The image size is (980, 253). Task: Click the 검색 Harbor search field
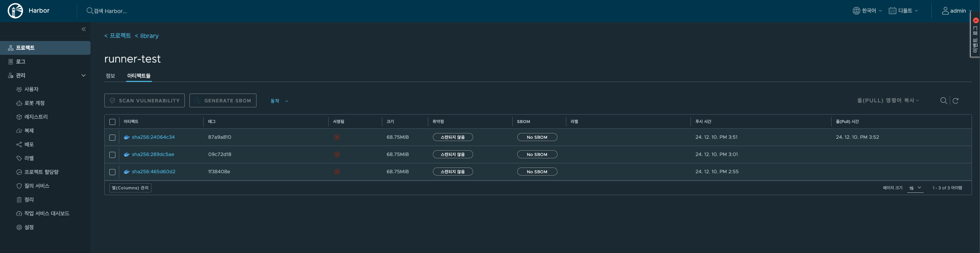[x=110, y=11]
